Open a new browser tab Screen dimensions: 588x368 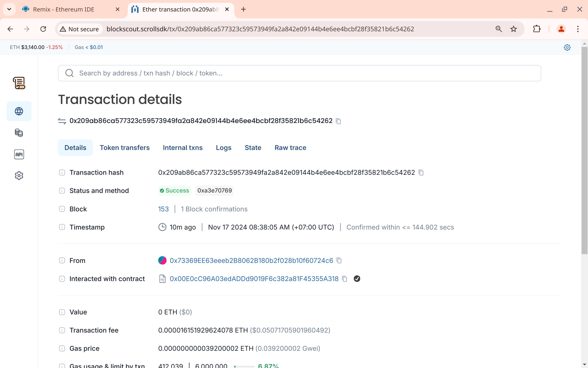click(x=243, y=9)
